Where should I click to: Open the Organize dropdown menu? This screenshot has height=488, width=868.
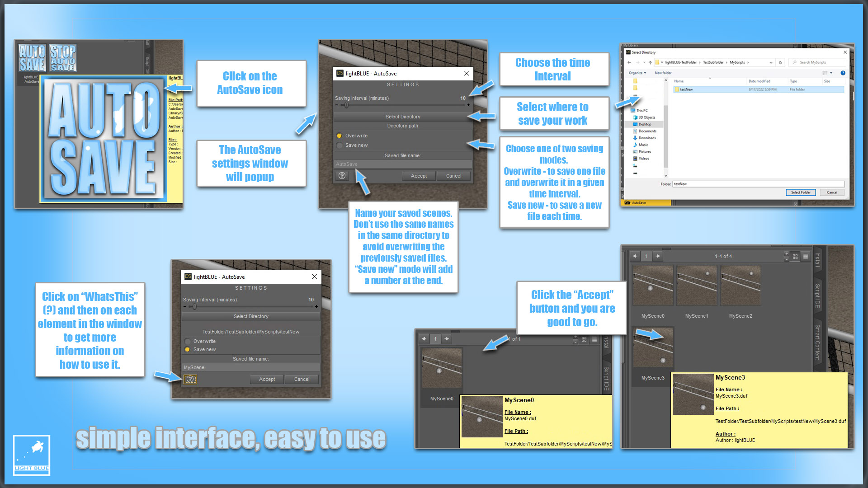coord(637,73)
